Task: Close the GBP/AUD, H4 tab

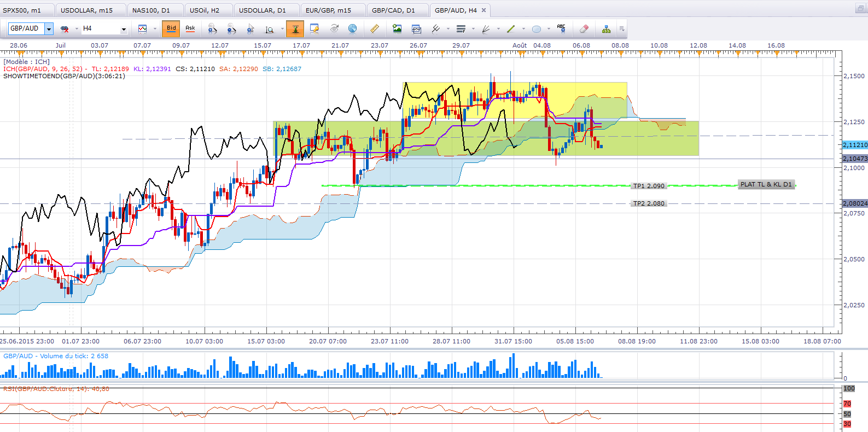Action: click(483, 10)
